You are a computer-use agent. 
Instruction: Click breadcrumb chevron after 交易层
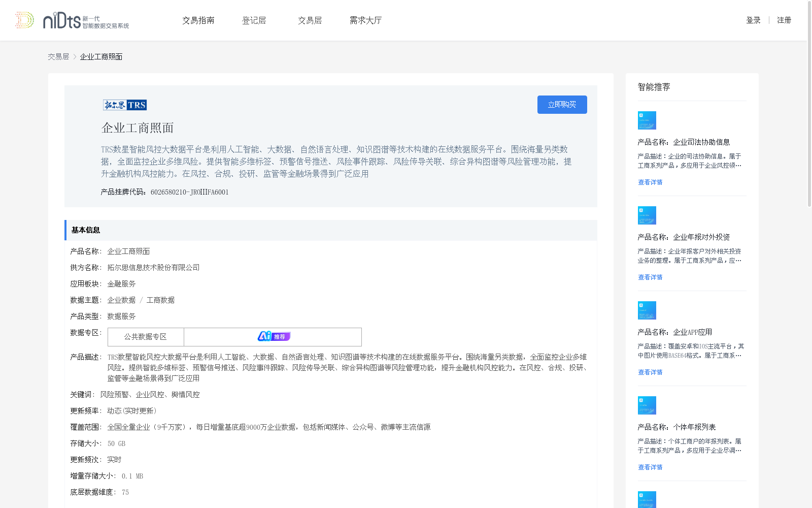(75, 57)
